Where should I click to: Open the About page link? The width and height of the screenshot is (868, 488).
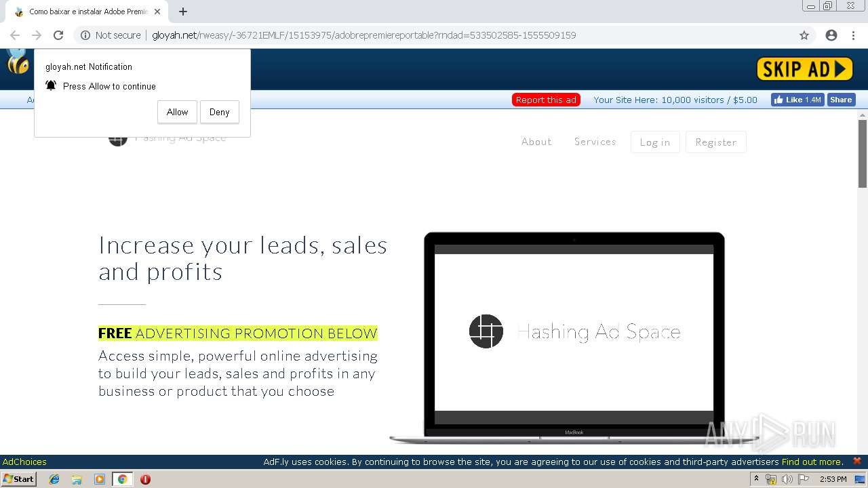pyautogui.click(x=536, y=142)
